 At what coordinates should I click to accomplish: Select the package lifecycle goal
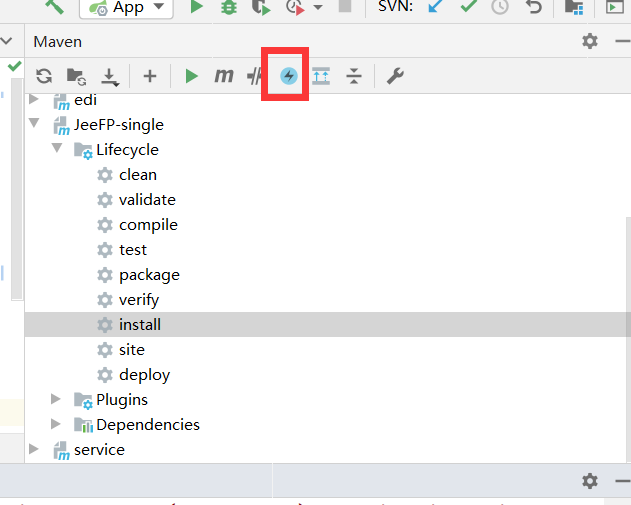coord(149,275)
